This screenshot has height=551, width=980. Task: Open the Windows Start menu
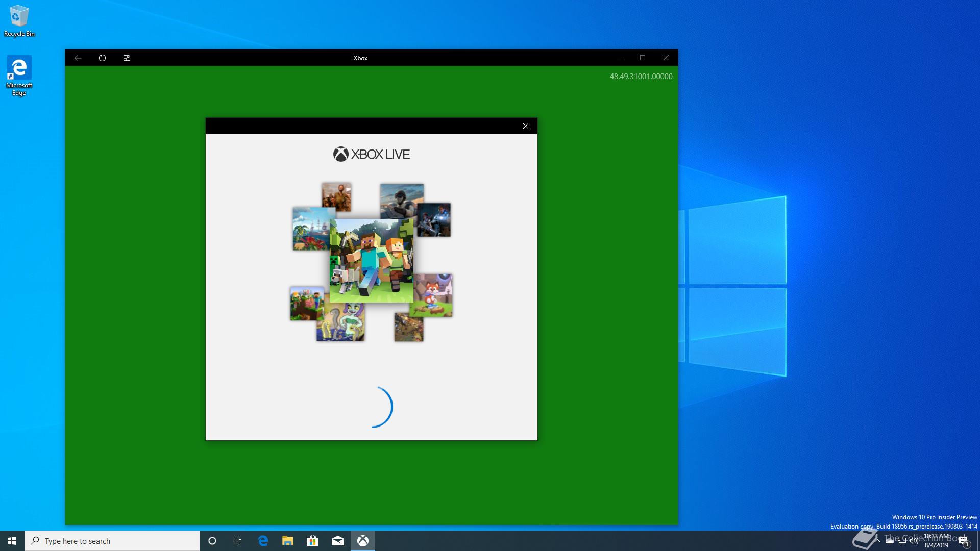pos(12,541)
